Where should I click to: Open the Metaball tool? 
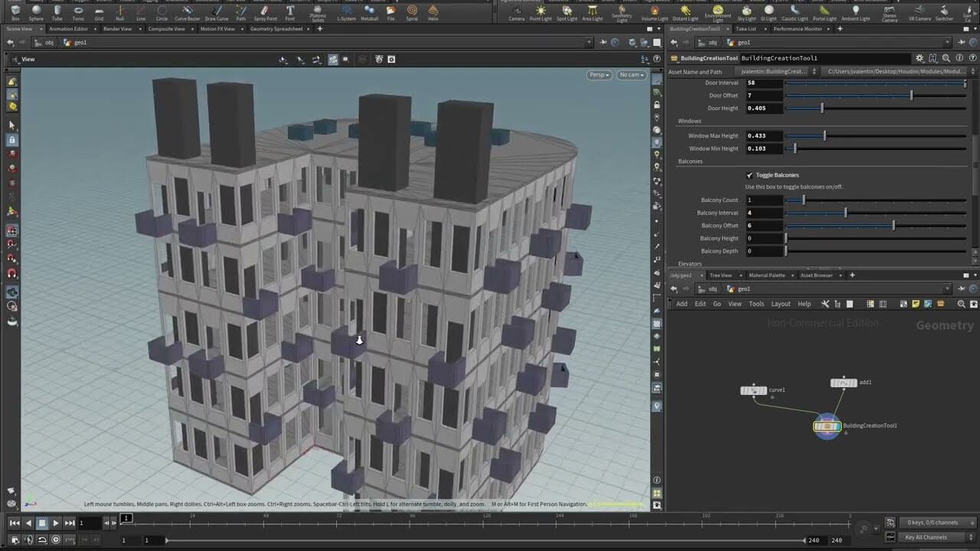point(370,12)
